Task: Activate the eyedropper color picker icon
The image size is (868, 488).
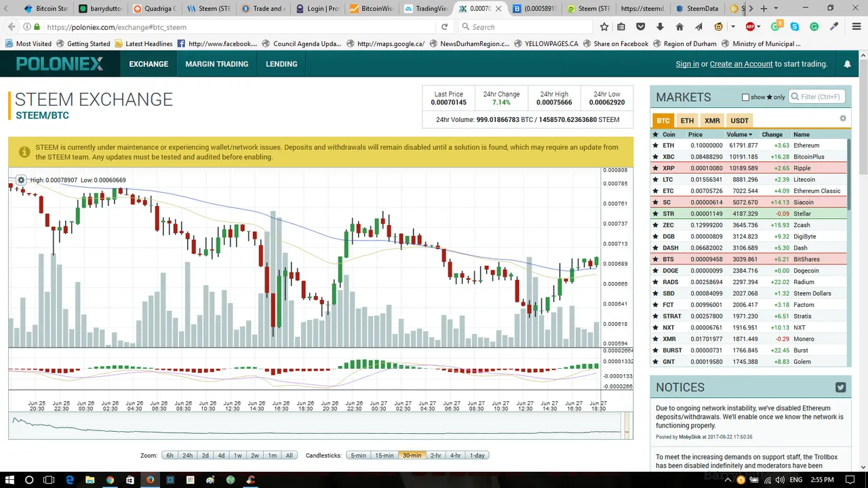Action: tap(834, 27)
